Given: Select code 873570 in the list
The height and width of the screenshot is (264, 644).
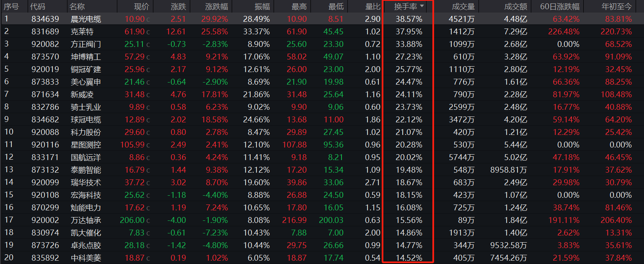Looking at the screenshot, I should coord(45,57).
